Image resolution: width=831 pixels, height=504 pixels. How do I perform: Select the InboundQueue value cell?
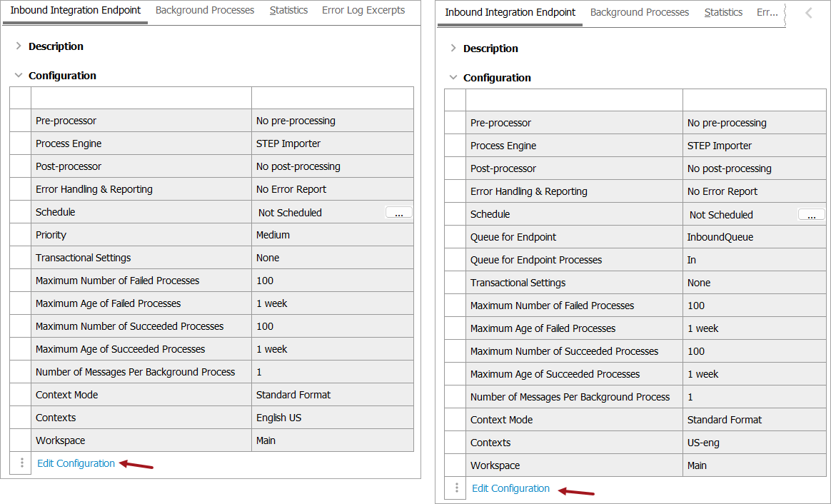(x=754, y=237)
